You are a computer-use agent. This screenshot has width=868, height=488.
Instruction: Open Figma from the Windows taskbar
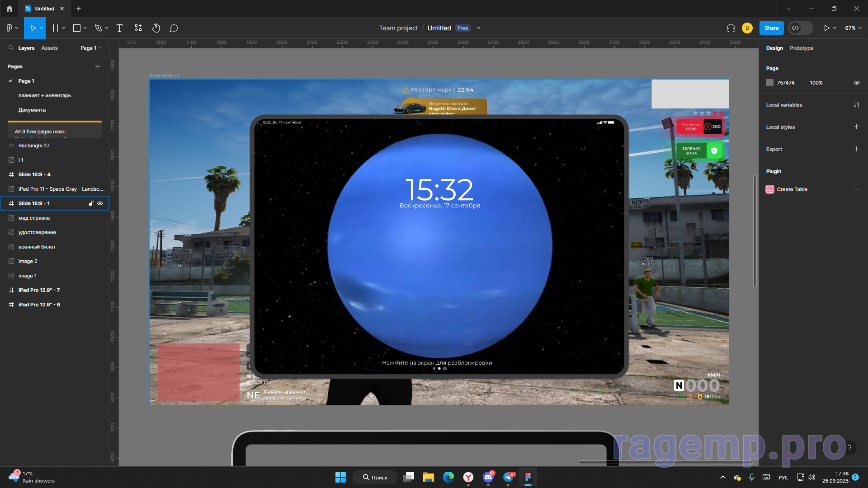pos(528,477)
